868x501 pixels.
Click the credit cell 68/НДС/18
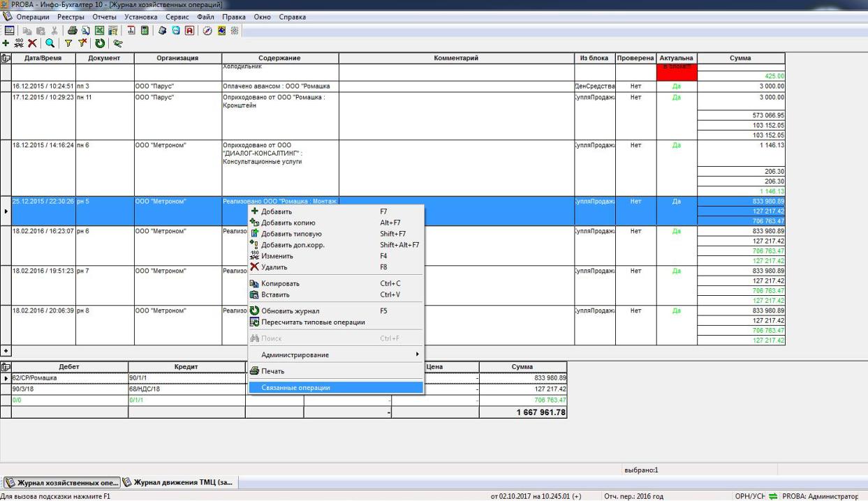click(186, 389)
